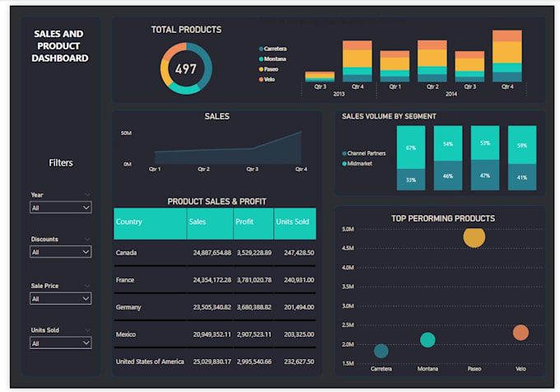Select the Paseo legend marker
The image size is (560, 392).
pos(261,69)
